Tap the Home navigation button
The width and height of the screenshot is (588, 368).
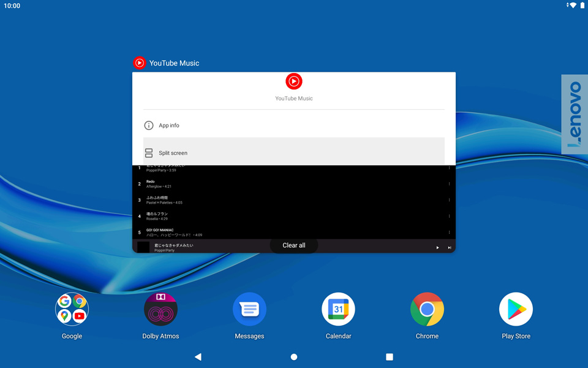[294, 357]
